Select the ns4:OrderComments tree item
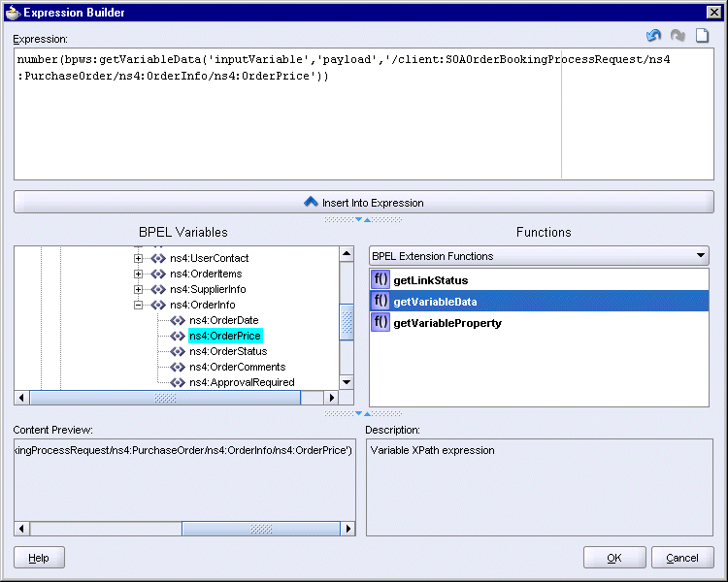The image size is (728, 582). 237,367
